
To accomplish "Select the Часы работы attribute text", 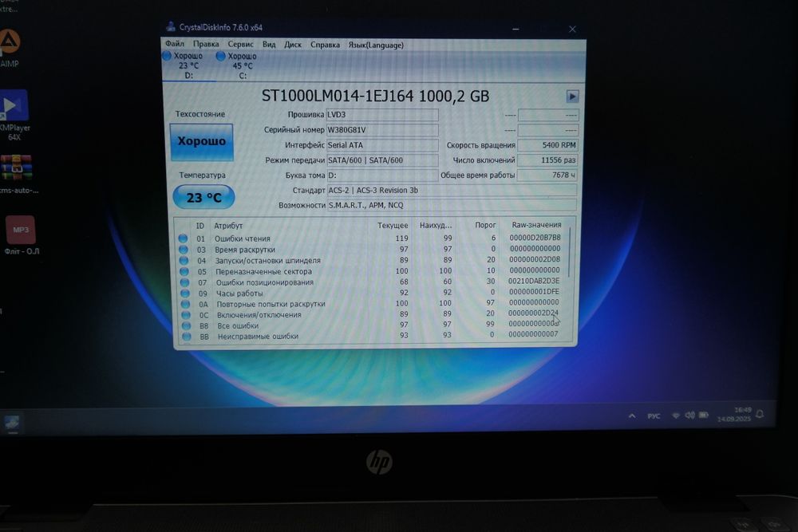I will coord(239,294).
